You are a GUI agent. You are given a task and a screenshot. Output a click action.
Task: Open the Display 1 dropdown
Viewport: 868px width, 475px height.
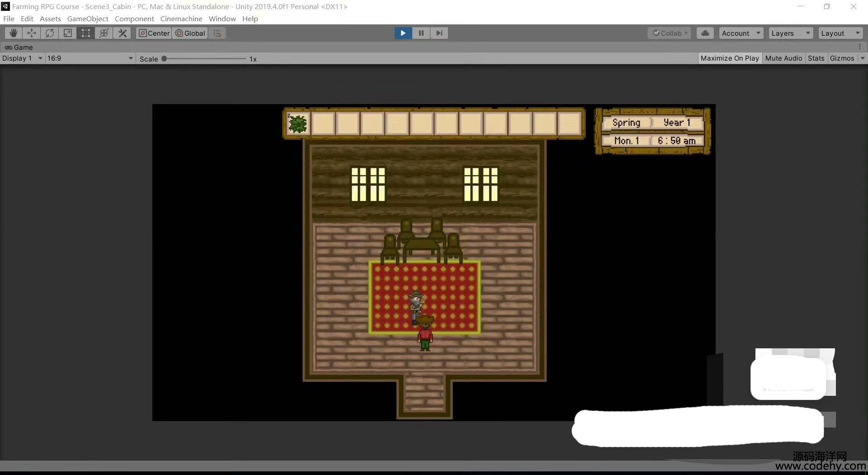pyautogui.click(x=22, y=58)
